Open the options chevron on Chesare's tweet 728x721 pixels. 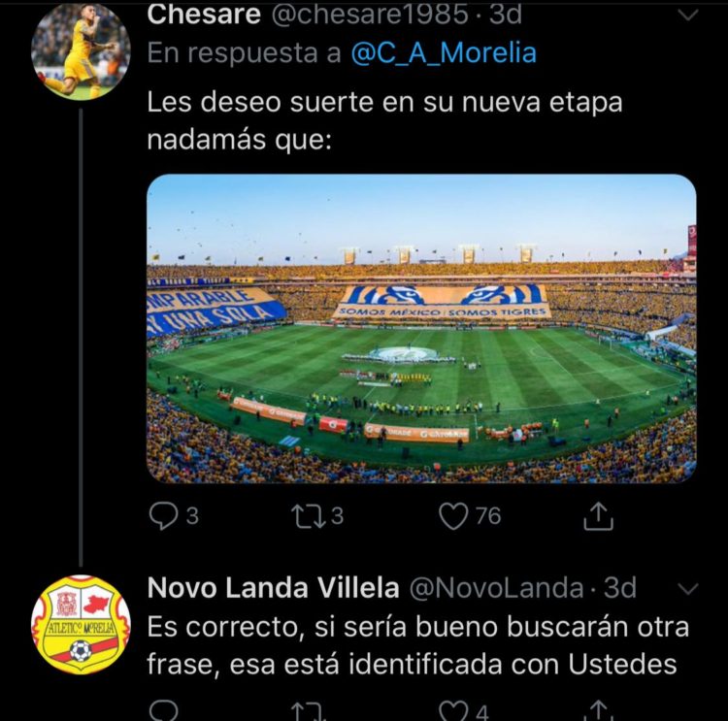[686, 16]
